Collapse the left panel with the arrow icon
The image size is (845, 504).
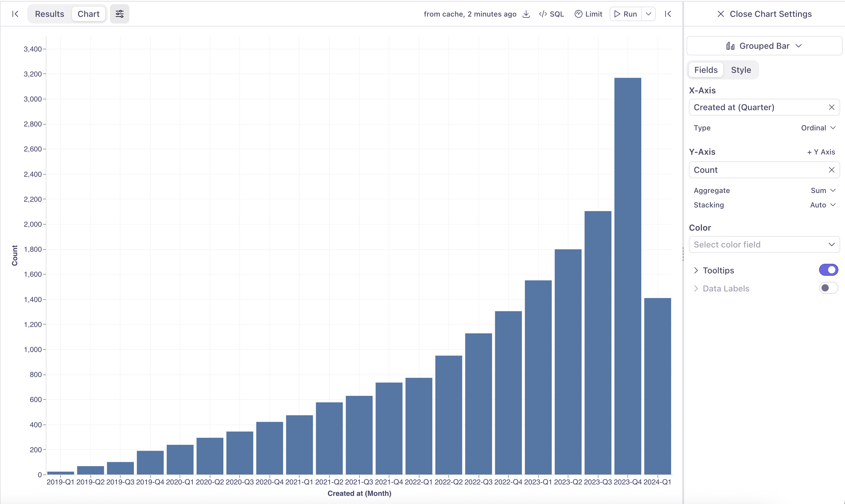point(15,14)
